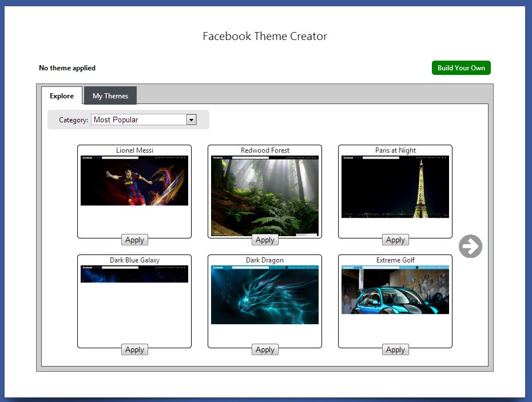Click the next page arrow icon
The height and width of the screenshot is (402, 532).
pos(470,246)
